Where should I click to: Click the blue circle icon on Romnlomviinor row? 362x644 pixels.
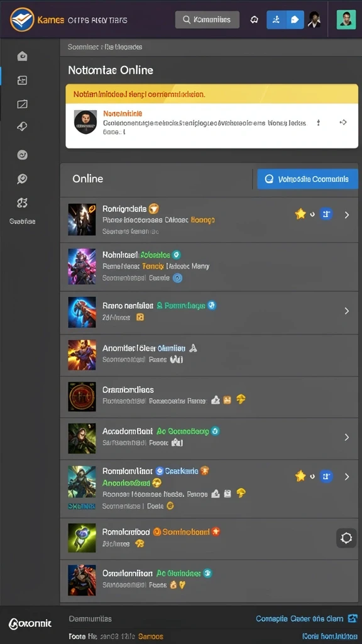pyautogui.click(x=327, y=477)
